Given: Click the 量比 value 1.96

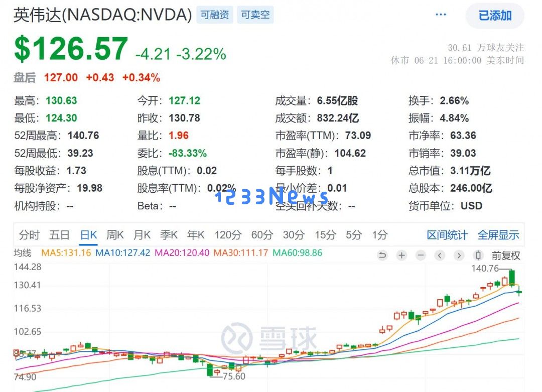Looking at the screenshot, I should point(178,136).
